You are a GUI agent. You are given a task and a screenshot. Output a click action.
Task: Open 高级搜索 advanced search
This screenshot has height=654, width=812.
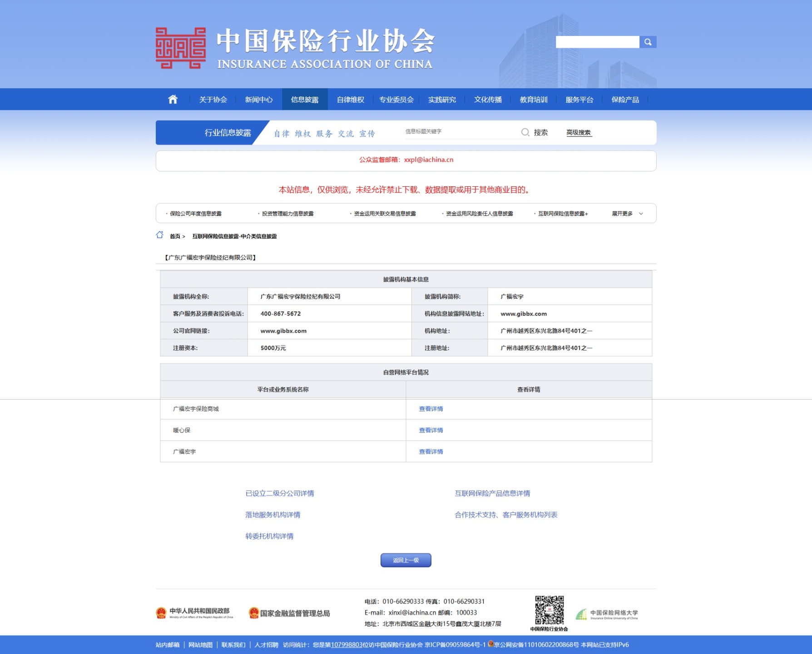(x=579, y=132)
